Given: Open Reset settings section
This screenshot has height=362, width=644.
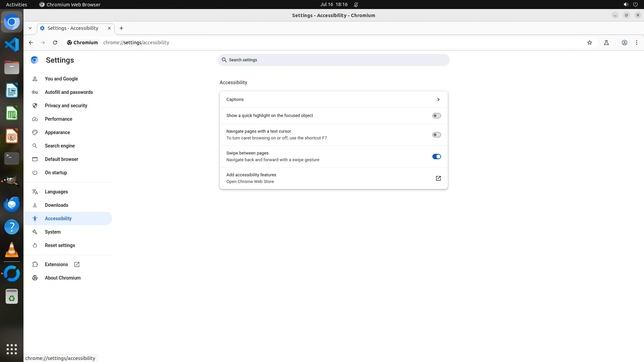Looking at the screenshot, I should (x=60, y=245).
